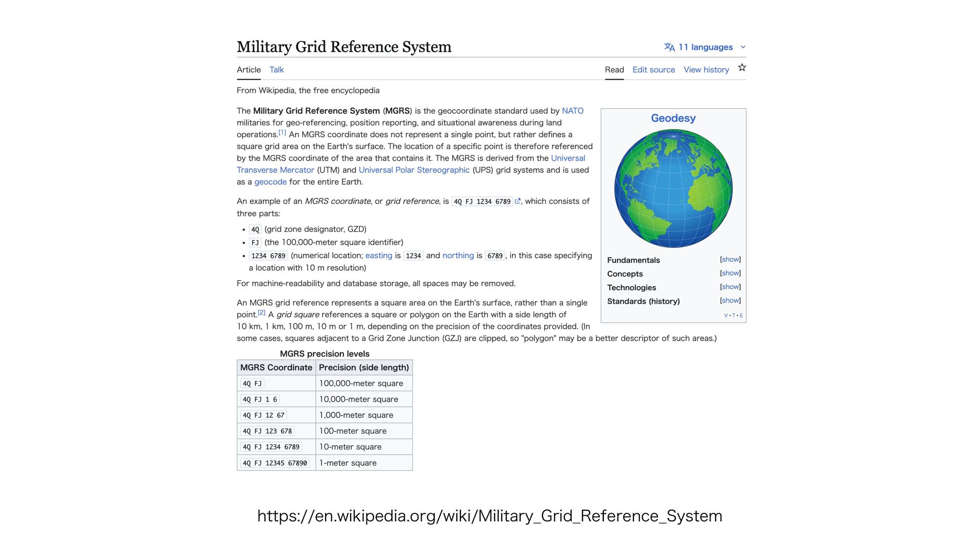Click the V (view template) link
Image resolution: width=980 pixels, height=551 pixels.
point(726,316)
